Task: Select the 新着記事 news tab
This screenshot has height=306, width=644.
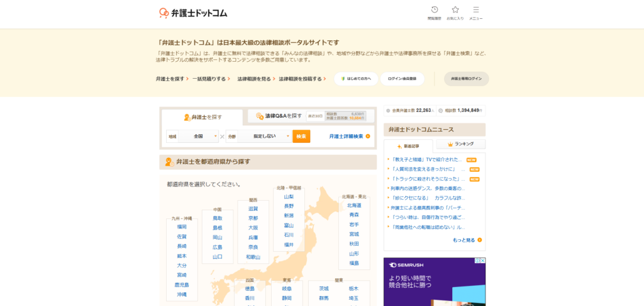Action: coord(408,145)
